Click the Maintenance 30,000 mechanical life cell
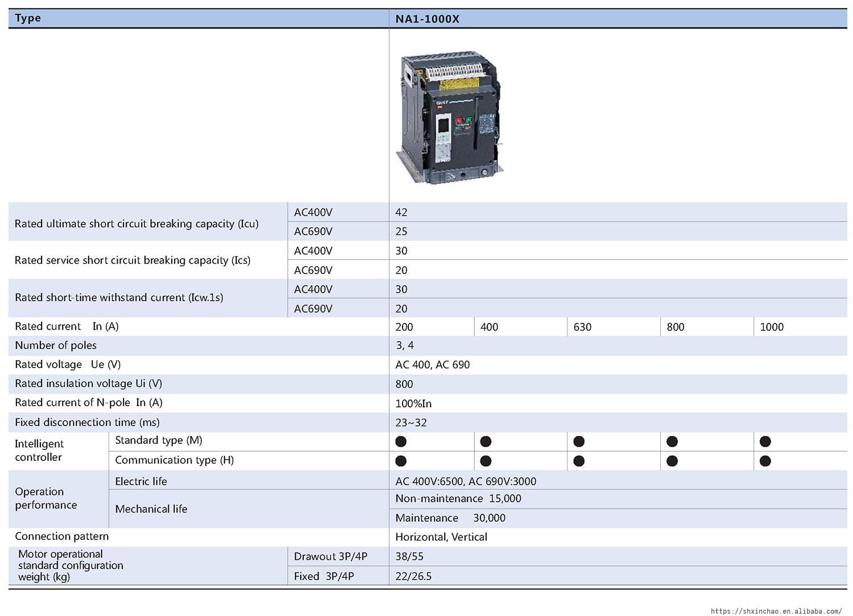This screenshot has height=616, width=853. (x=450, y=518)
